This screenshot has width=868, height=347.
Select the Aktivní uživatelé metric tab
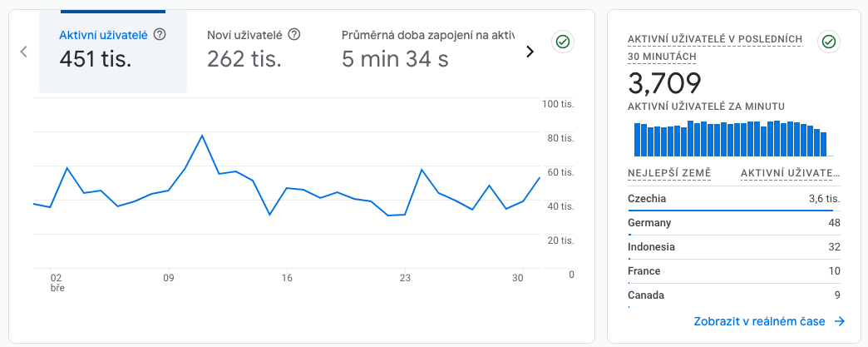113,51
